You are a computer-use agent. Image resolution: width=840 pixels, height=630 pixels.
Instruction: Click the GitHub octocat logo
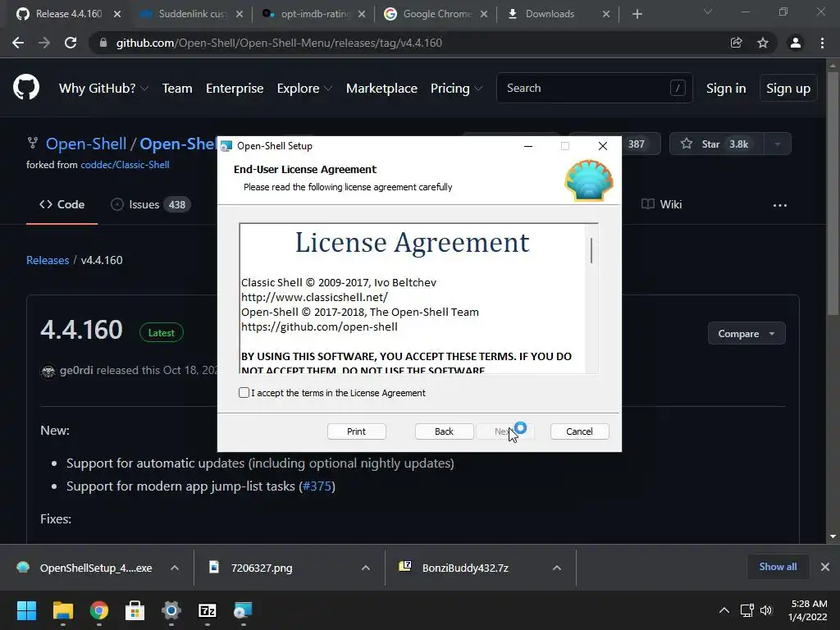point(26,88)
